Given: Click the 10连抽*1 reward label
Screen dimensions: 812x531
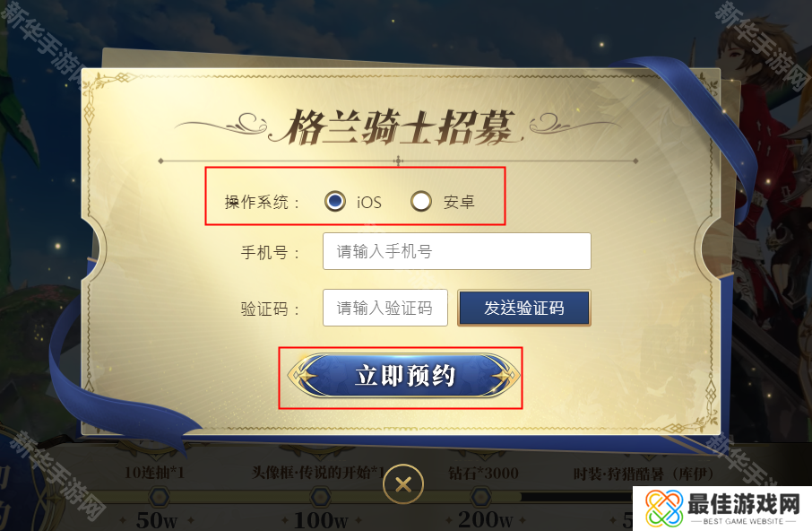Looking at the screenshot, I should pos(154,473).
